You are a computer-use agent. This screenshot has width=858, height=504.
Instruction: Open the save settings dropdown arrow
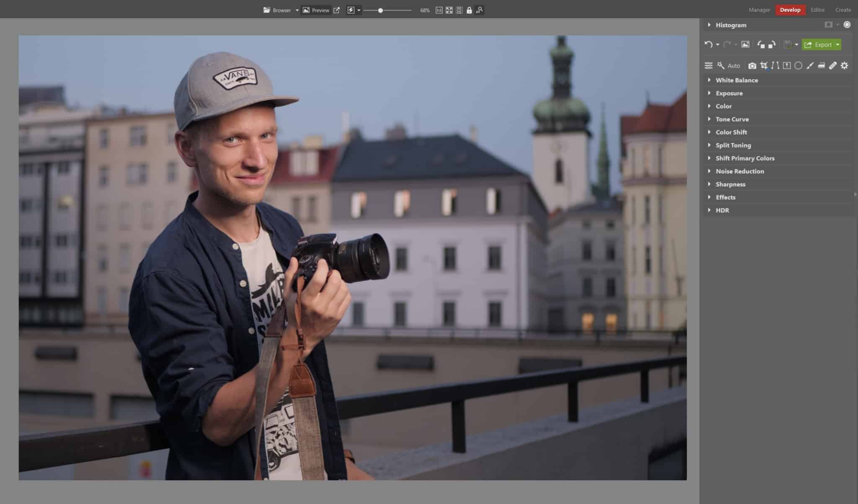796,45
